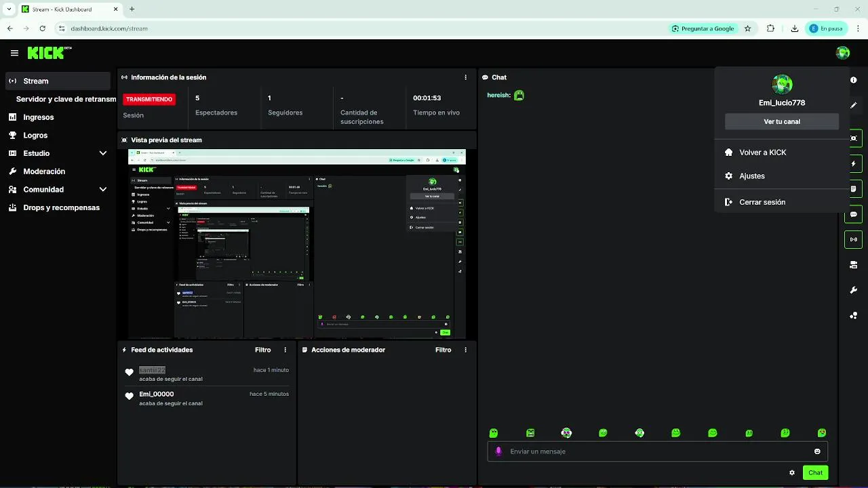Insert the angry-face Kick emote
This screenshot has width=868, height=488.
pyautogui.click(x=530, y=432)
